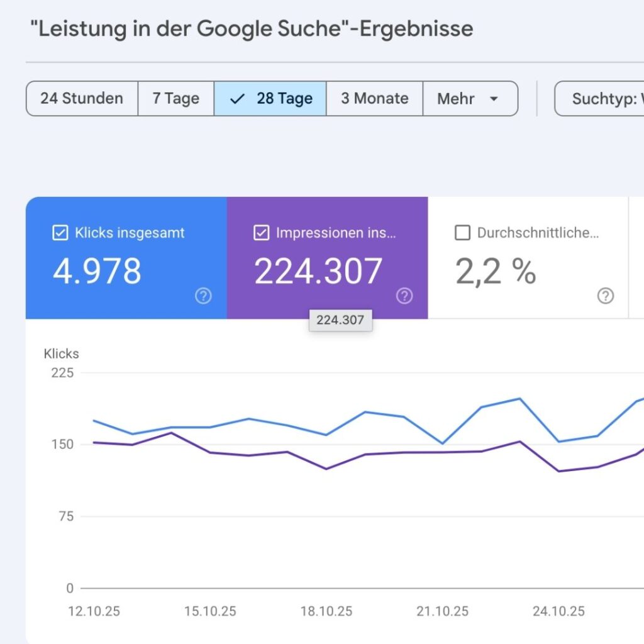Select the 7 Tage range

coord(176,99)
